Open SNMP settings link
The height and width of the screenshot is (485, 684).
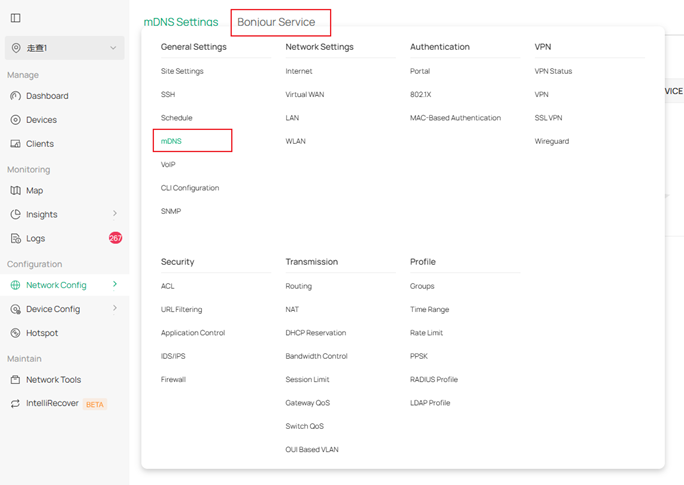pyautogui.click(x=171, y=211)
